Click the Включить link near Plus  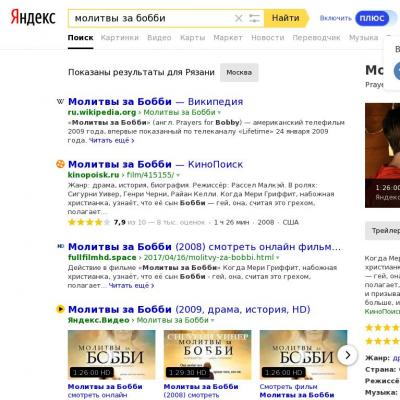[x=336, y=18]
